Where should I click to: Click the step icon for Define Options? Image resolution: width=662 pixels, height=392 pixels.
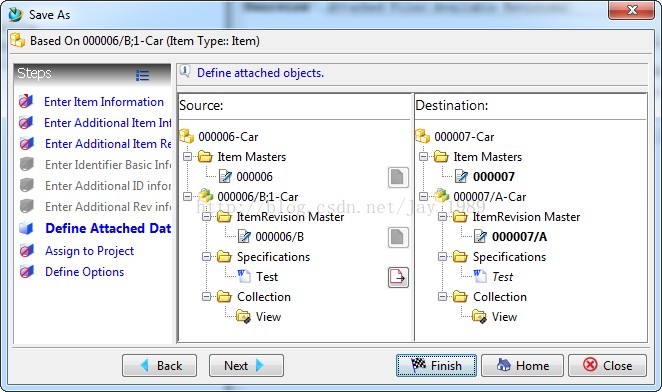pyautogui.click(x=26, y=272)
